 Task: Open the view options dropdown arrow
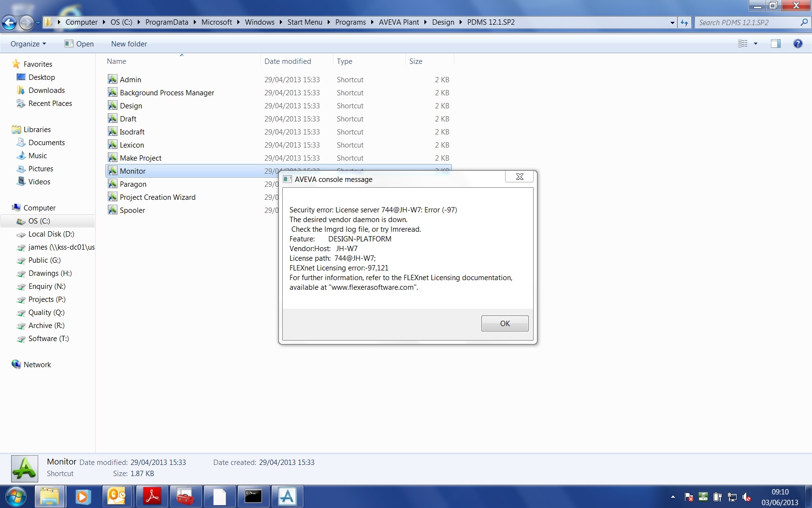755,44
